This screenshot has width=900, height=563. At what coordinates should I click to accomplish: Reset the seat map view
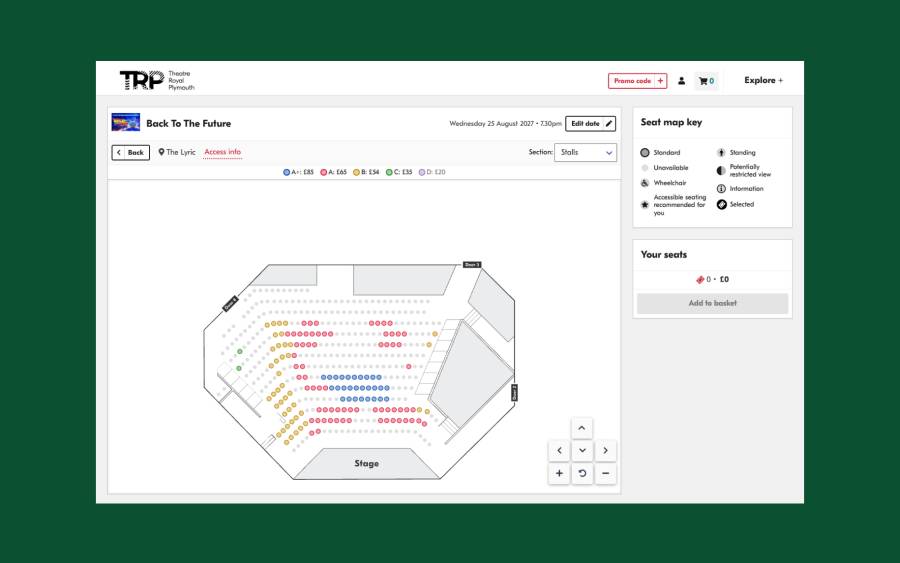tap(582, 474)
